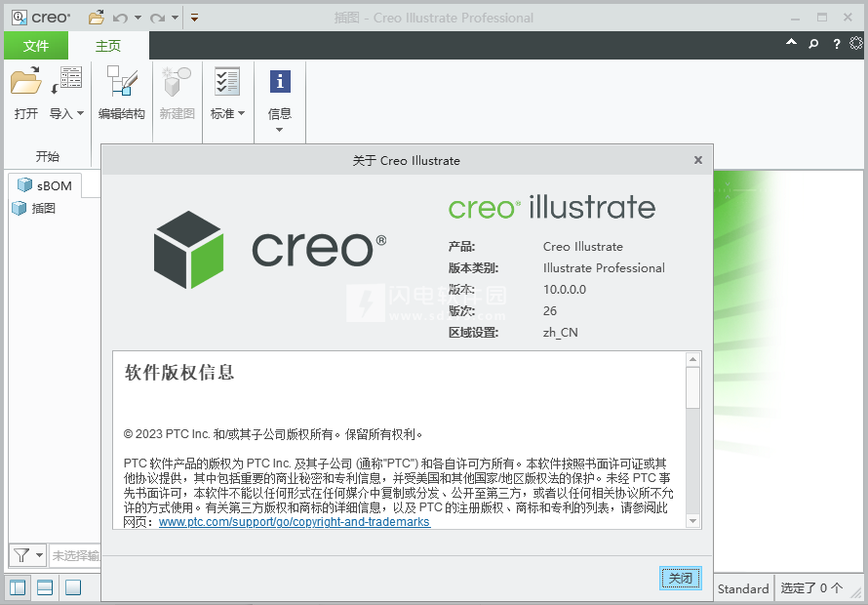
Task: Click the help question mark icon
Action: tap(837, 44)
